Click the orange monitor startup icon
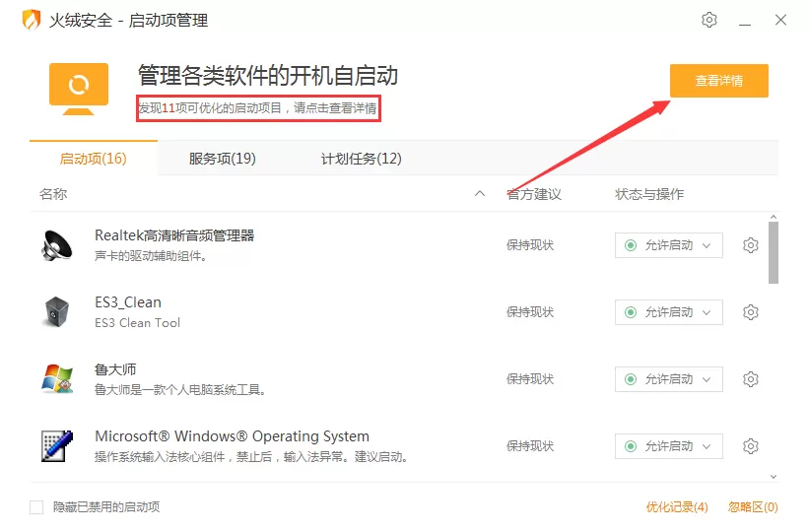 [x=78, y=89]
